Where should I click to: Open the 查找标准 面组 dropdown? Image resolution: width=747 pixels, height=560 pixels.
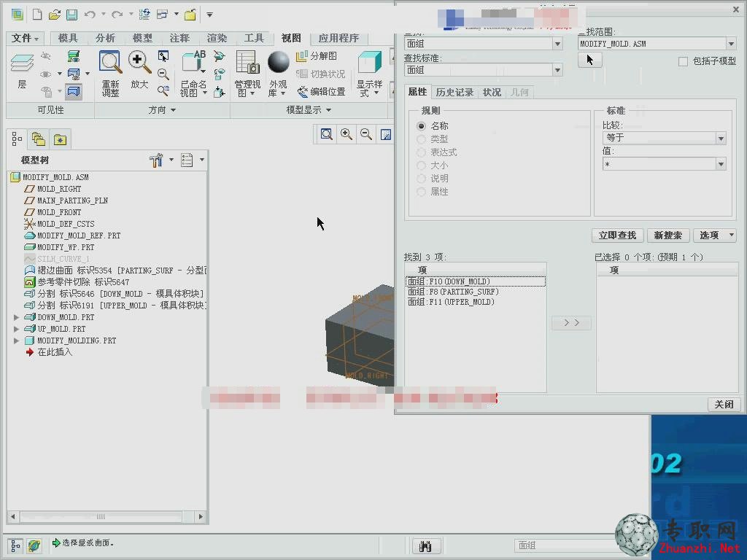point(557,70)
